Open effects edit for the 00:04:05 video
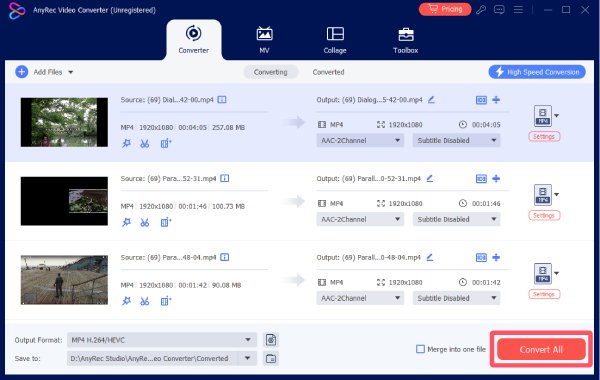The height and width of the screenshot is (380, 600). [126, 144]
